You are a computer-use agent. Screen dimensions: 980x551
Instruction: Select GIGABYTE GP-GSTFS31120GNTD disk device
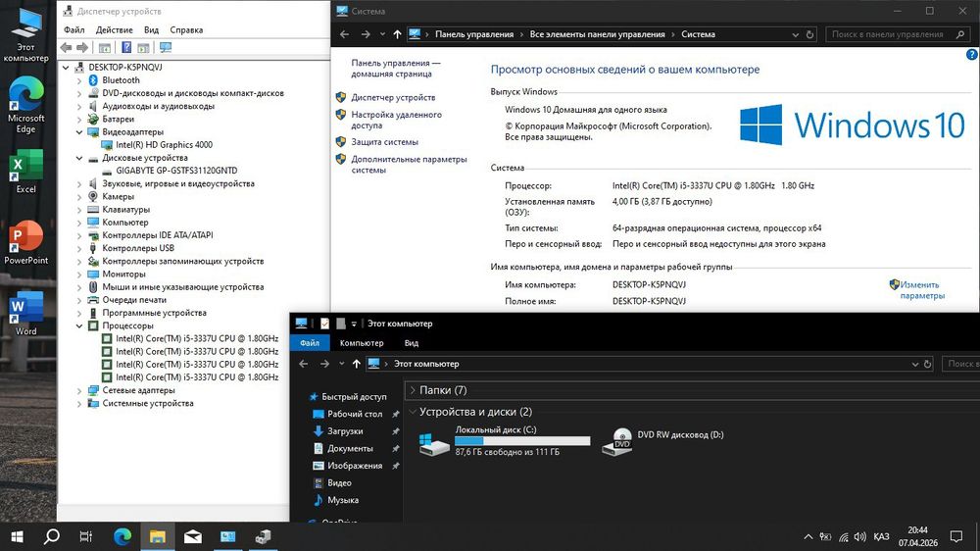coord(176,171)
